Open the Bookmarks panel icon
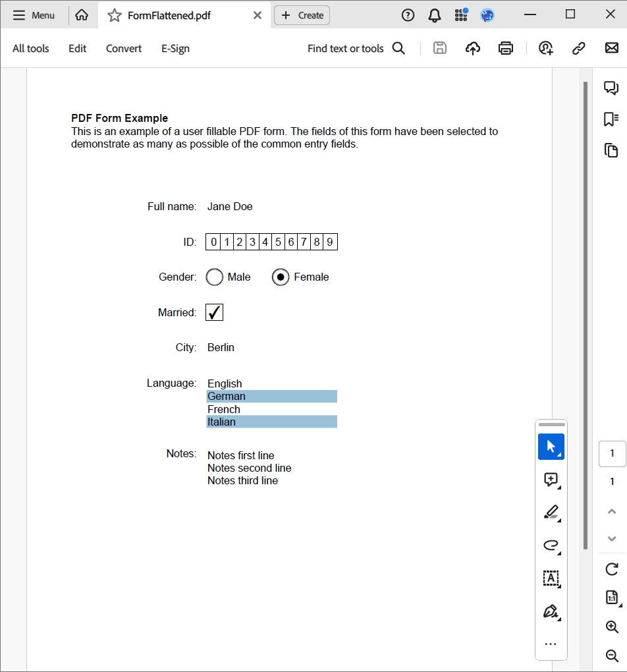 611,119
